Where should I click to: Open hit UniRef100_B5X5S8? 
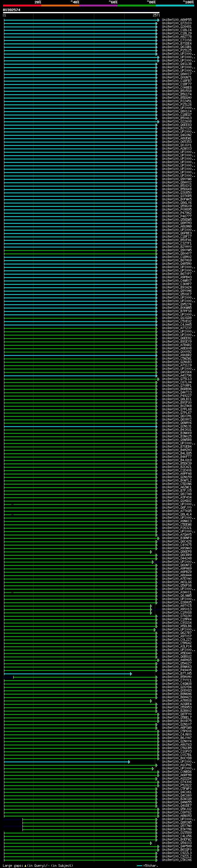point(177,91)
